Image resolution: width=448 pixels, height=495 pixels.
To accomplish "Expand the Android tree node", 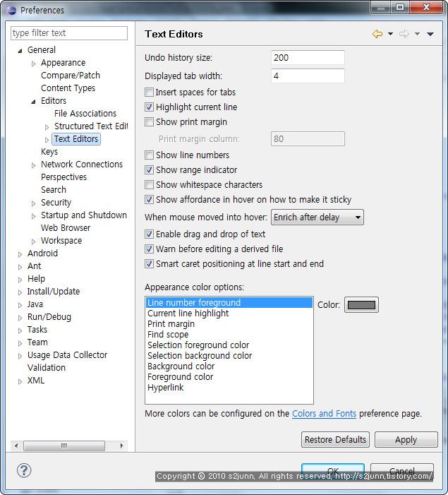I will point(20,254).
